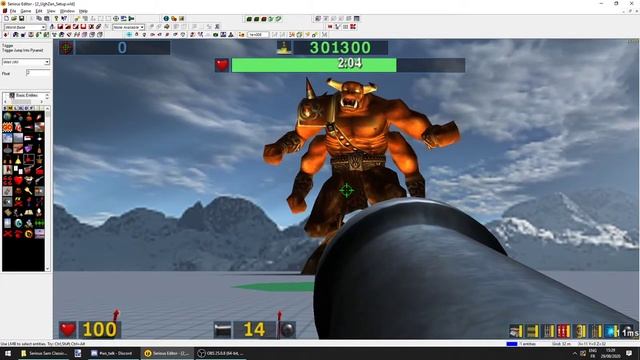The height and width of the screenshot is (360, 640).
Task: Click the Serious Editor taskbar item
Action: tap(167, 353)
